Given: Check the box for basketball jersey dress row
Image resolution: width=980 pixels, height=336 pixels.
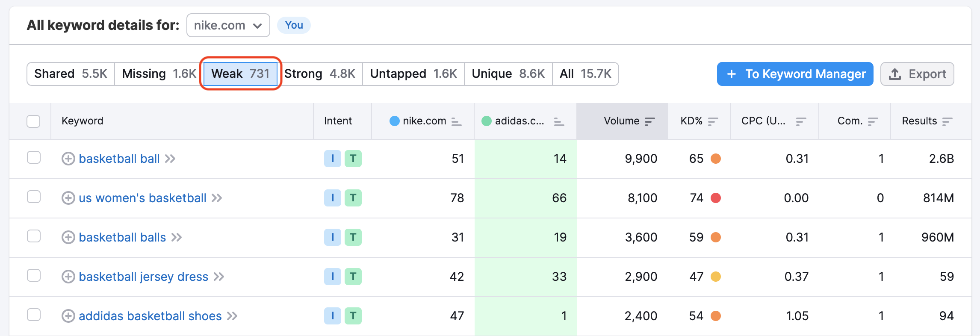Looking at the screenshot, I should click(x=33, y=275).
